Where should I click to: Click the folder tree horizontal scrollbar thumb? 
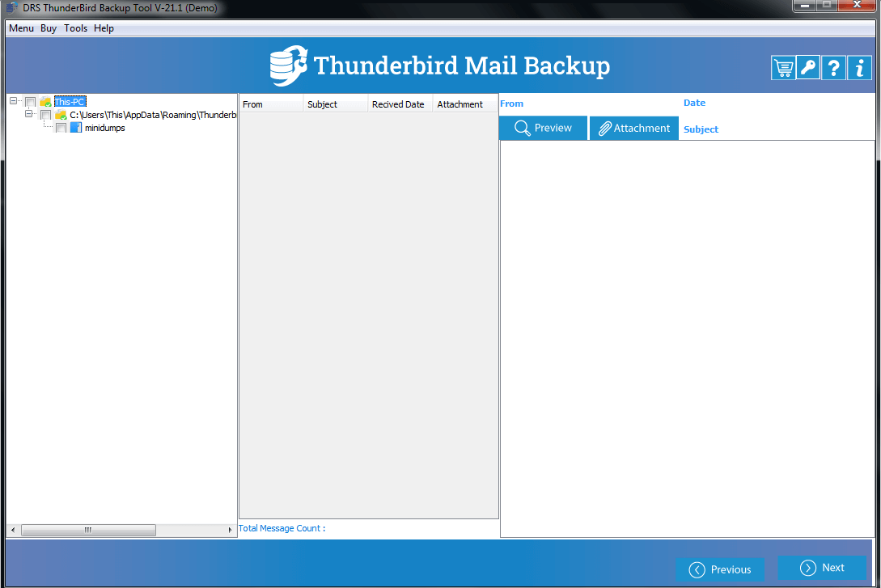pyautogui.click(x=88, y=530)
